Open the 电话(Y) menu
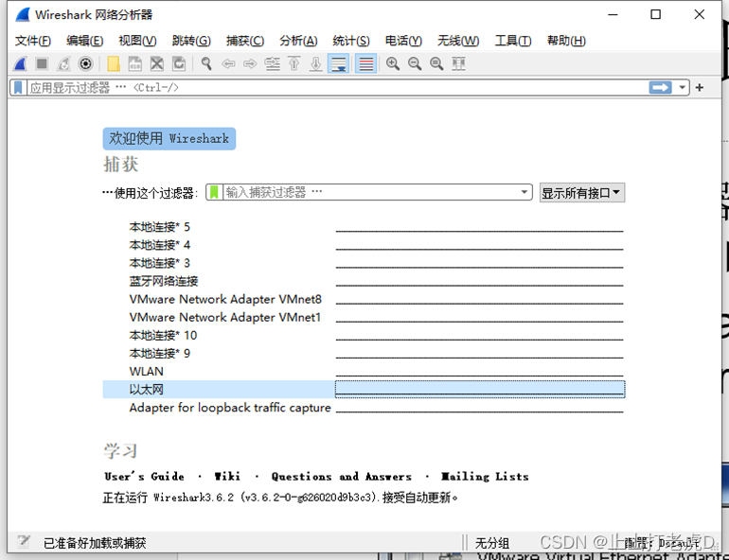 [403, 41]
